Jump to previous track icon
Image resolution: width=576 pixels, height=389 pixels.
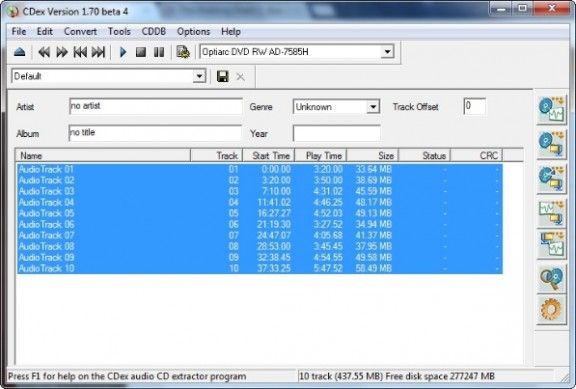(x=80, y=52)
